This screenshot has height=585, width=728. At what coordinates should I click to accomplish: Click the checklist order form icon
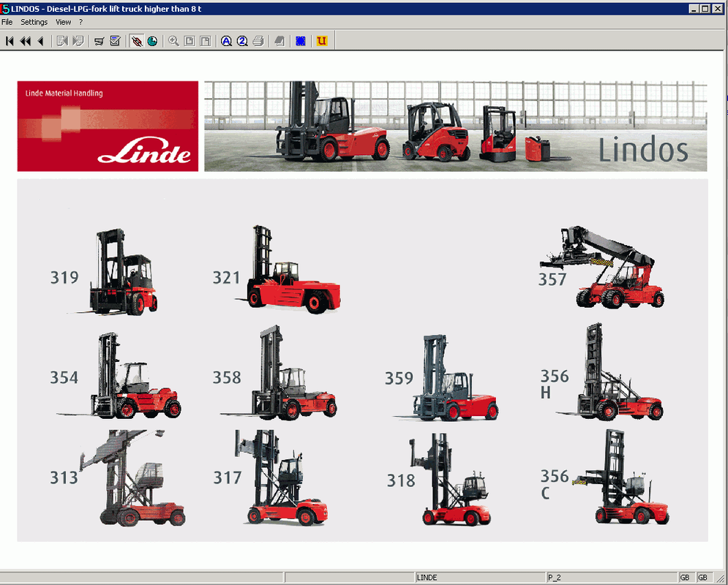[x=115, y=41]
